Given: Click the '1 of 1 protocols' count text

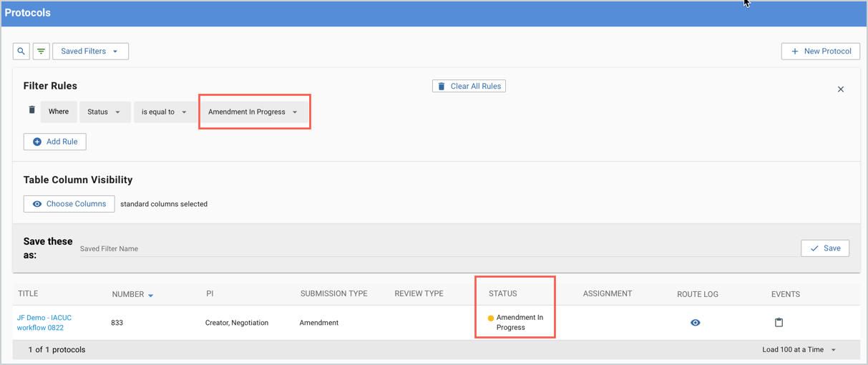Looking at the screenshot, I should click(57, 350).
